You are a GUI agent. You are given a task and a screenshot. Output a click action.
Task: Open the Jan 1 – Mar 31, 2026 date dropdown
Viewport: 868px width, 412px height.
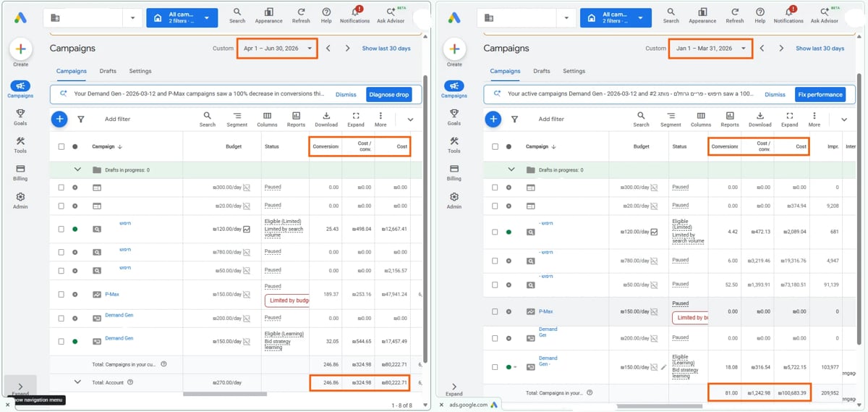point(711,49)
